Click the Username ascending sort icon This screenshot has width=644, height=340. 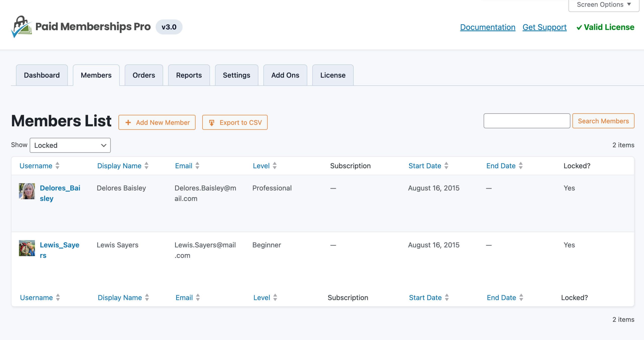(x=58, y=164)
